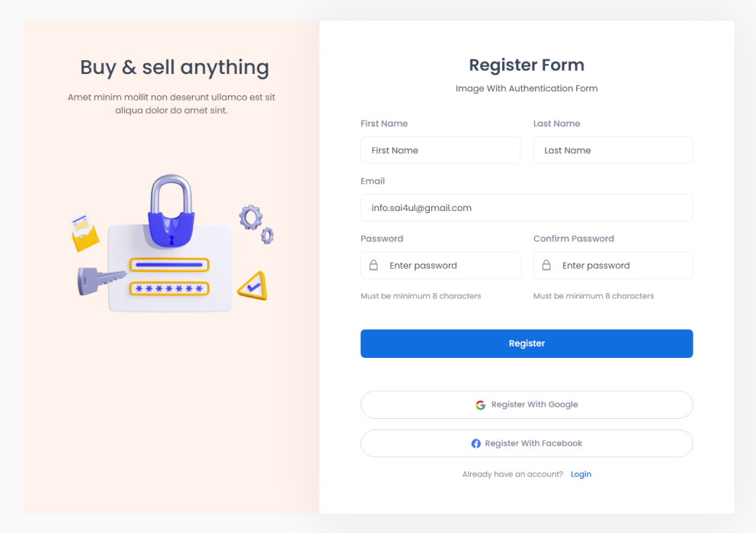756x533 pixels.
Task: Click the lock icon in Password field
Action: tap(373, 266)
